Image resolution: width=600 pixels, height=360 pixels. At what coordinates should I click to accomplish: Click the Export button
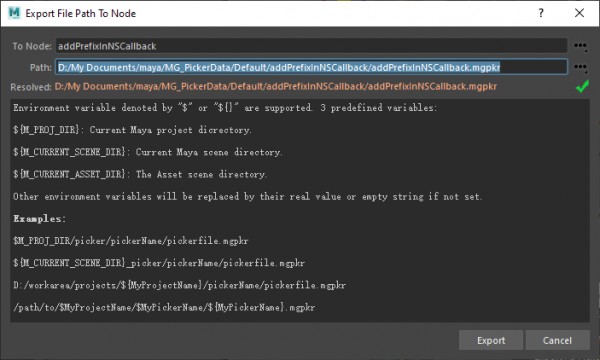coord(491,340)
